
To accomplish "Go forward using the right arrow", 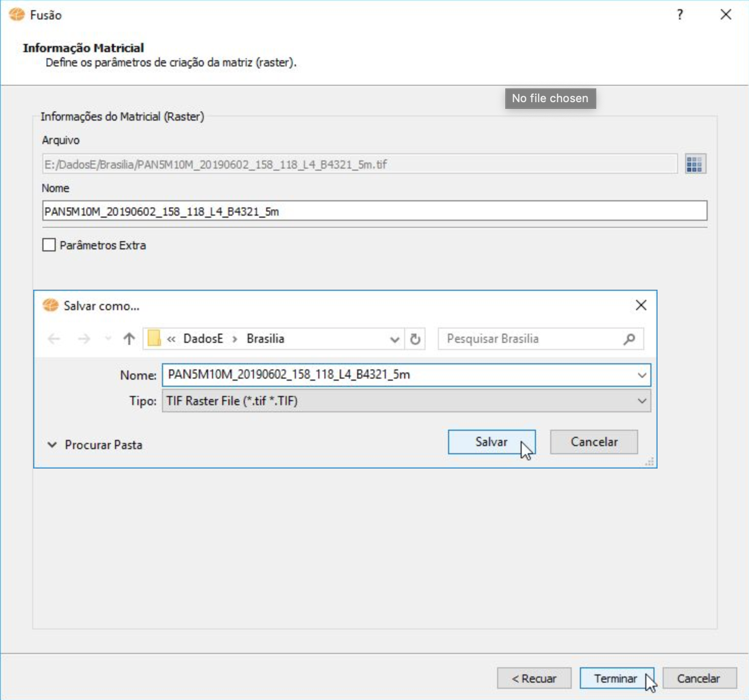I will pos(84,339).
